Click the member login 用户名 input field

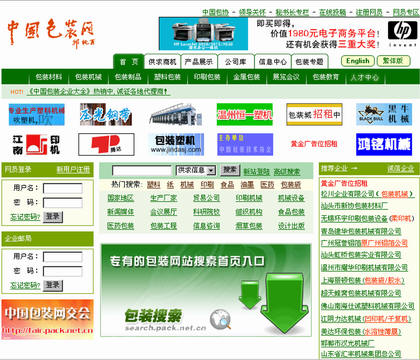tap(63, 188)
